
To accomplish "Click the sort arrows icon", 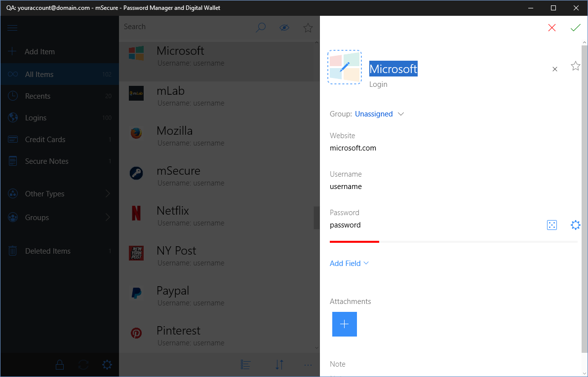I will coord(279,365).
